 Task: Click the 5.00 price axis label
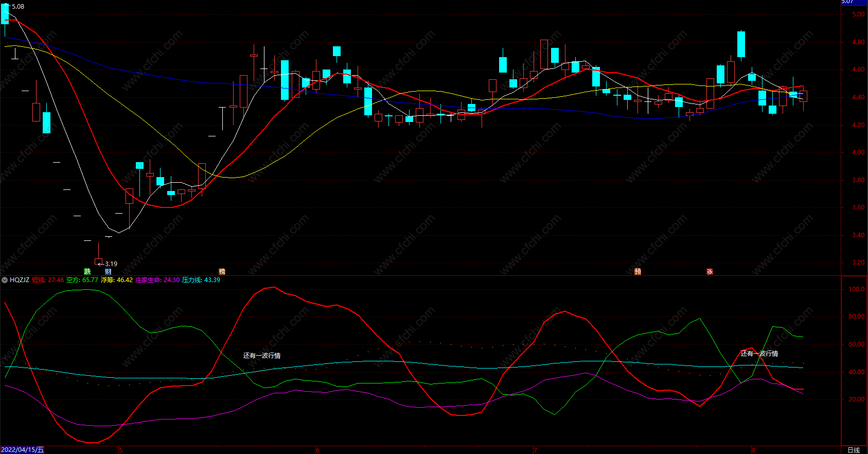click(858, 14)
